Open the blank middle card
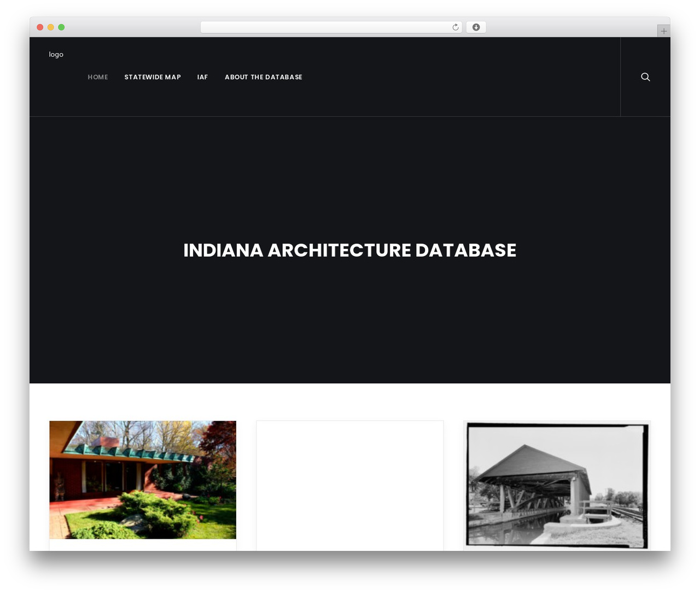 click(x=350, y=485)
